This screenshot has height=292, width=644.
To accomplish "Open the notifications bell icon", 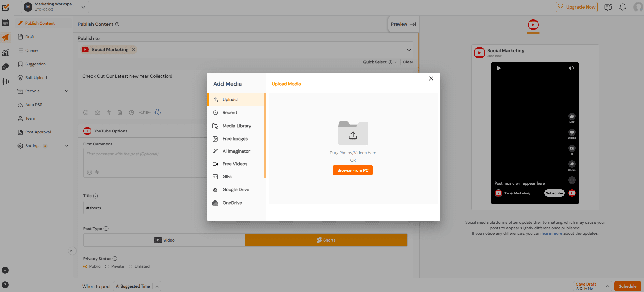I will click(622, 7).
